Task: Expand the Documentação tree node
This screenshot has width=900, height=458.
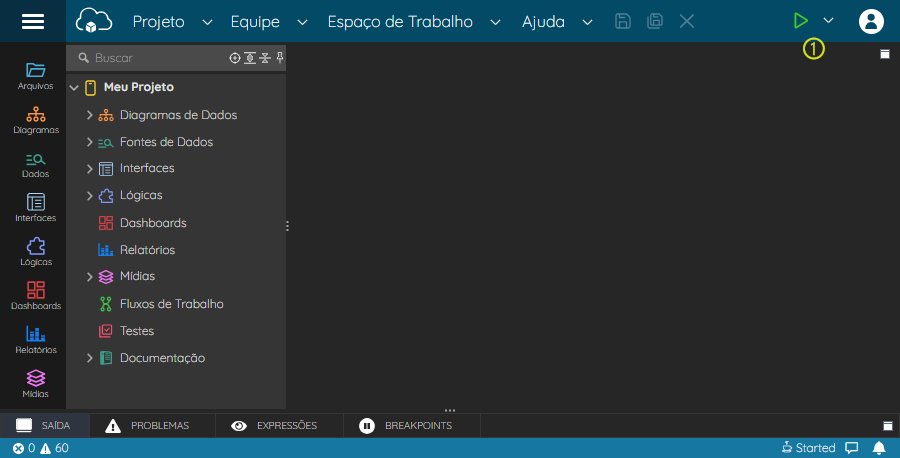Action: point(90,358)
